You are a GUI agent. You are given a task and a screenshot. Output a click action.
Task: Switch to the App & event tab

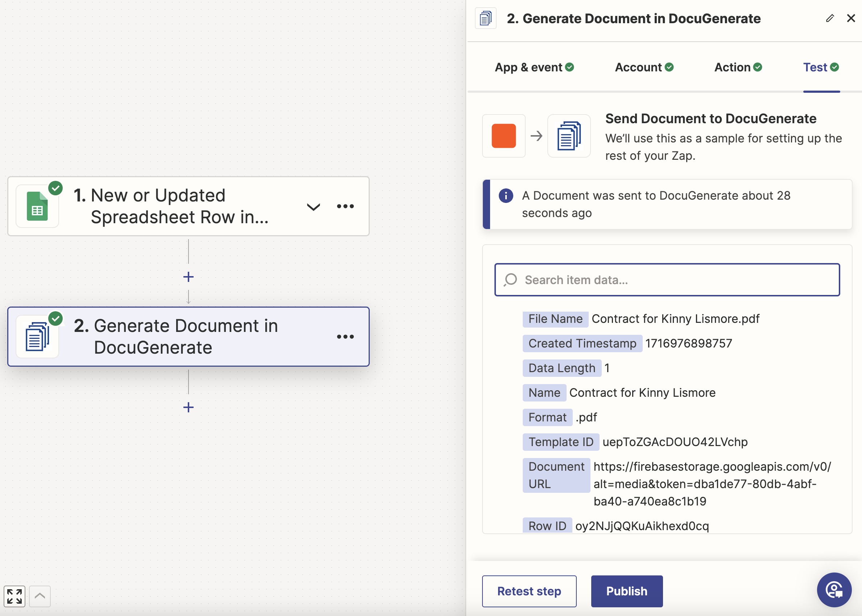(x=534, y=67)
